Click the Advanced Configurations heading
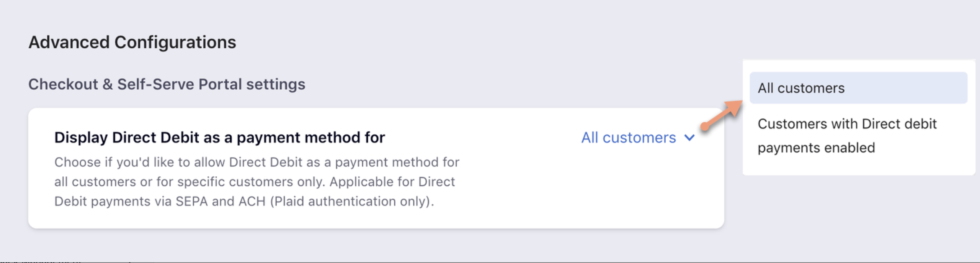 (132, 42)
